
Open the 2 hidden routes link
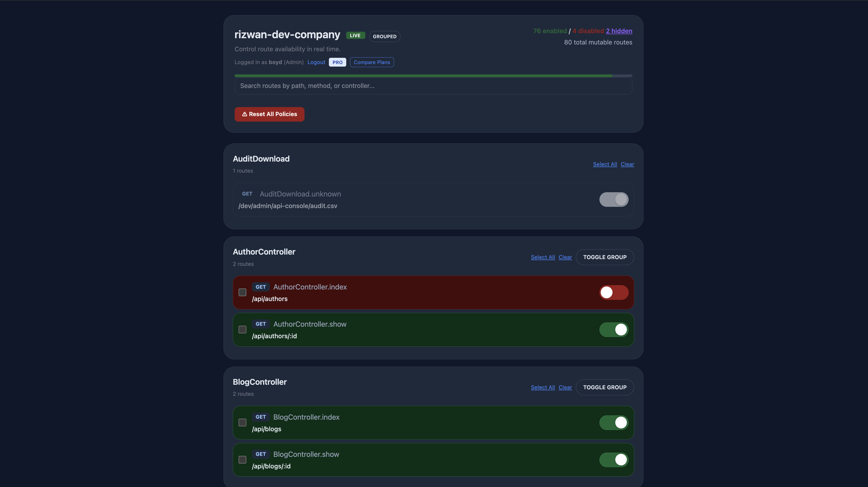coord(619,31)
